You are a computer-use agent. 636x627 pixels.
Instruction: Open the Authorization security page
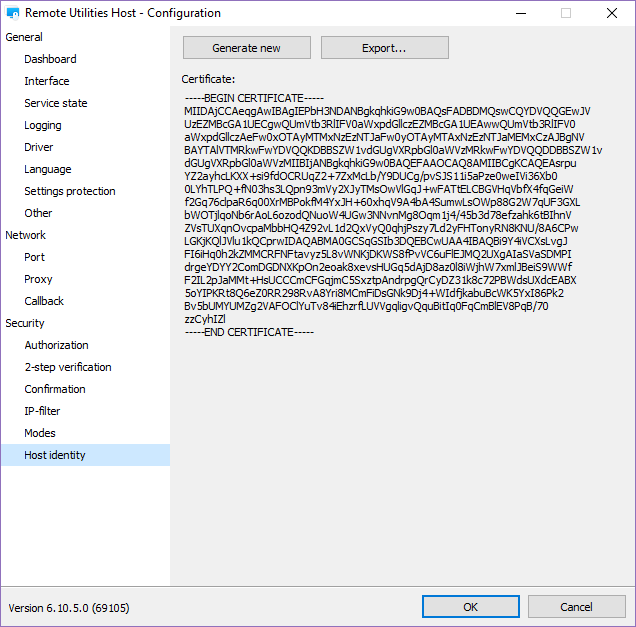(56, 345)
